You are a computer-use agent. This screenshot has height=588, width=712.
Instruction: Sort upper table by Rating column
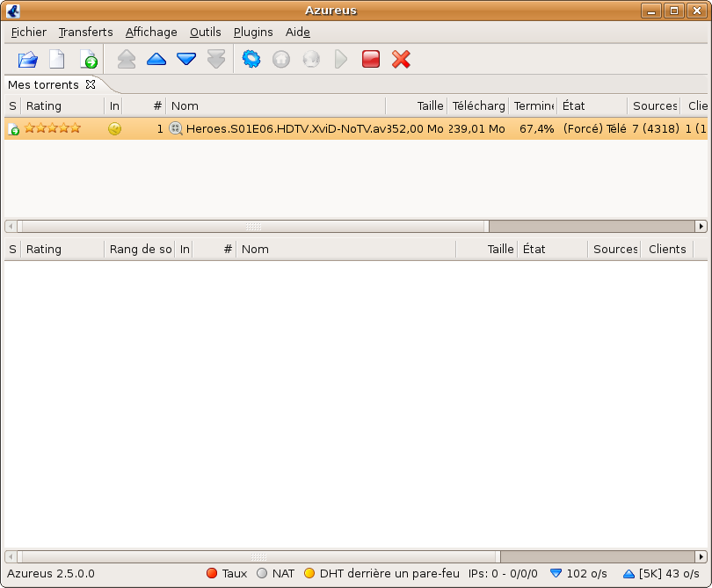[62, 106]
